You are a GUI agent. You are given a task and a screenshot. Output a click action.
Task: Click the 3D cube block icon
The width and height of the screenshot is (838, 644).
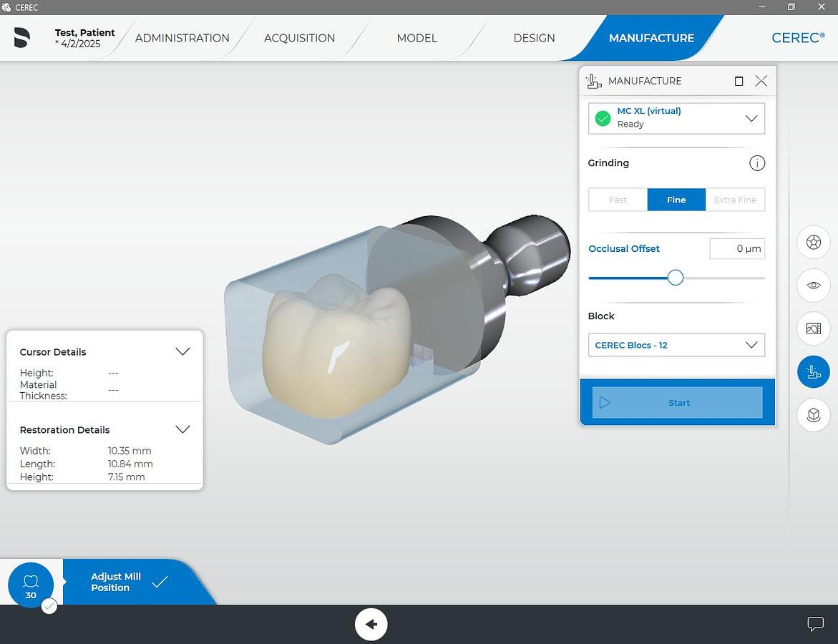point(813,415)
